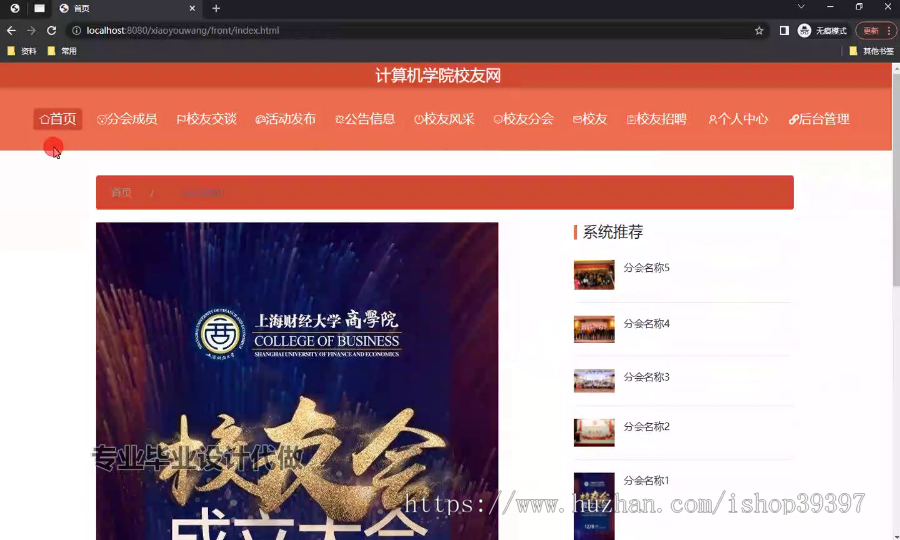900x540 pixels.
Task: Bookmark page with the star icon
Action: [x=759, y=30]
